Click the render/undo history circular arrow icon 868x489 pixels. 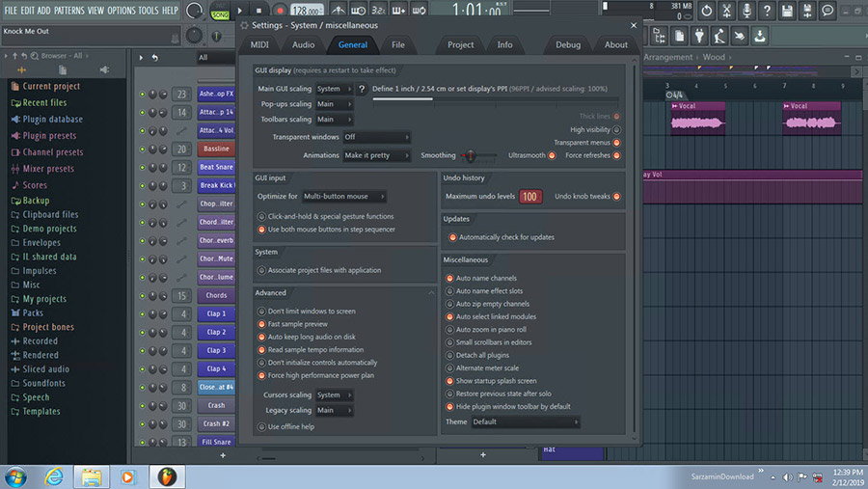pyautogui.click(x=706, y=10)
